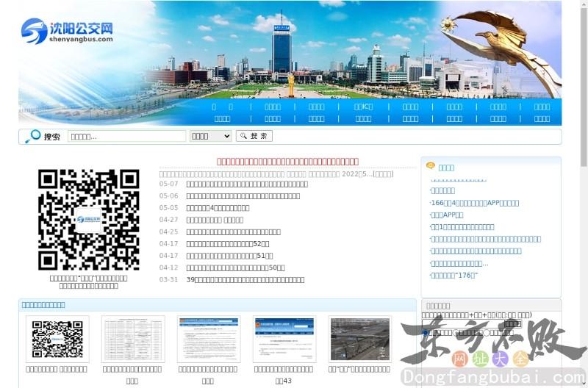Screen dimensions: 588x388
Task: Open the 04-17 news item ending in 52
Action: click(228, 244)
